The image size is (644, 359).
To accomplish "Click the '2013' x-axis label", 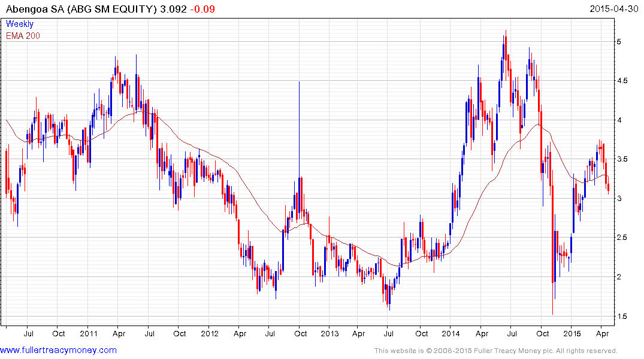I will click(330, 333).
